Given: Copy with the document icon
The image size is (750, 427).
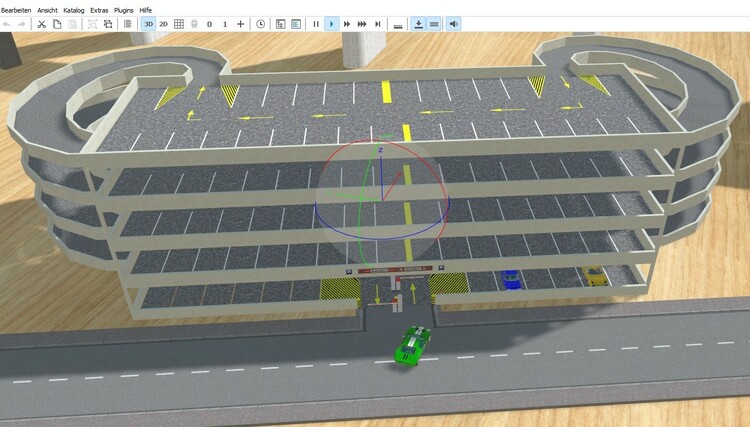Looking at the screenshot, I should 57,24.
